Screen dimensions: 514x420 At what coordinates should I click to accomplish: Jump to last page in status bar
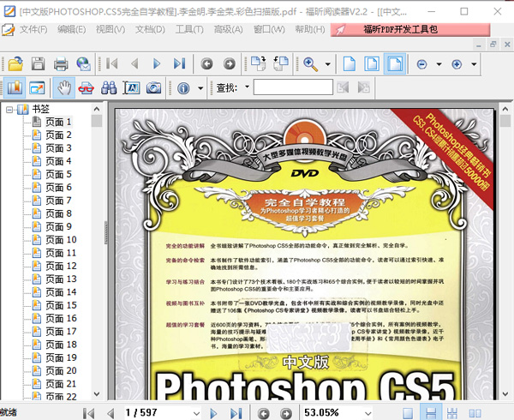click(x=236, y=413)
